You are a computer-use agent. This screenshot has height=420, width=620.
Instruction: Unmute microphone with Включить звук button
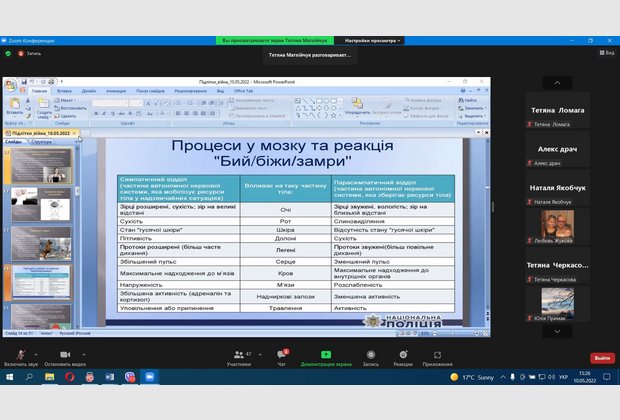point(19,356)
